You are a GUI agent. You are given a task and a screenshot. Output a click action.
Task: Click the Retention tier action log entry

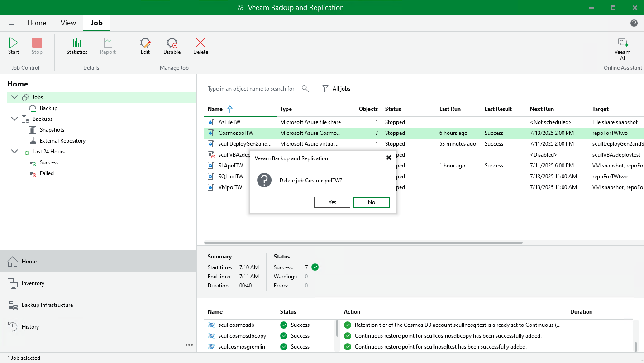coord(458,325)
